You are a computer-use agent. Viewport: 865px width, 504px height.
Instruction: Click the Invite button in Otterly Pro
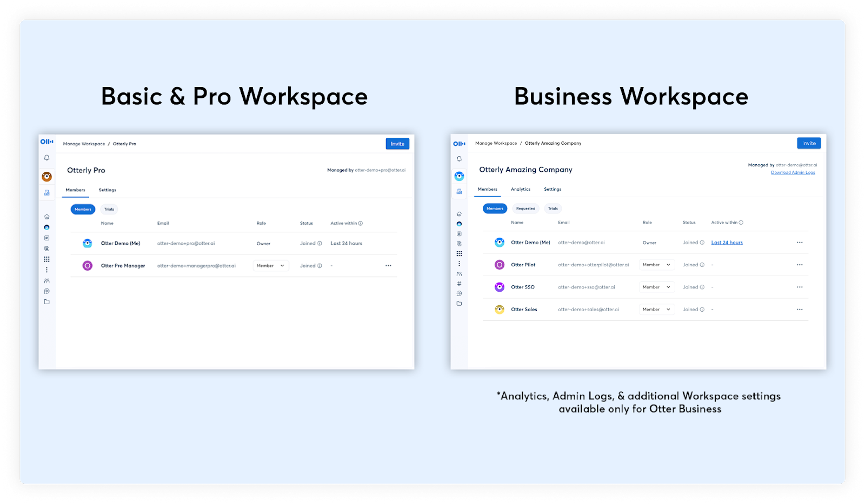[x=397, y=144]
